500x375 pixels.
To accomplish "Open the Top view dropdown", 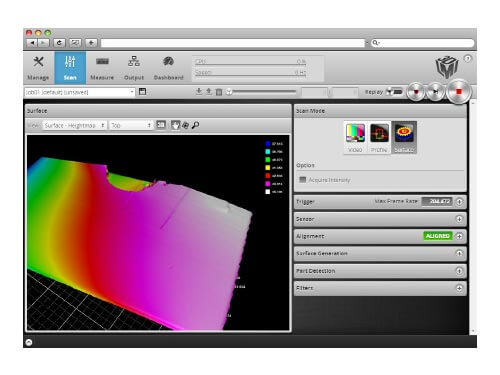I will pos(131,125).
